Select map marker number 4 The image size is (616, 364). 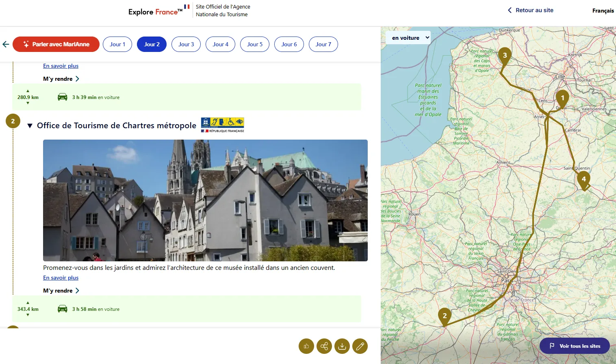click(x=583, y=179)
